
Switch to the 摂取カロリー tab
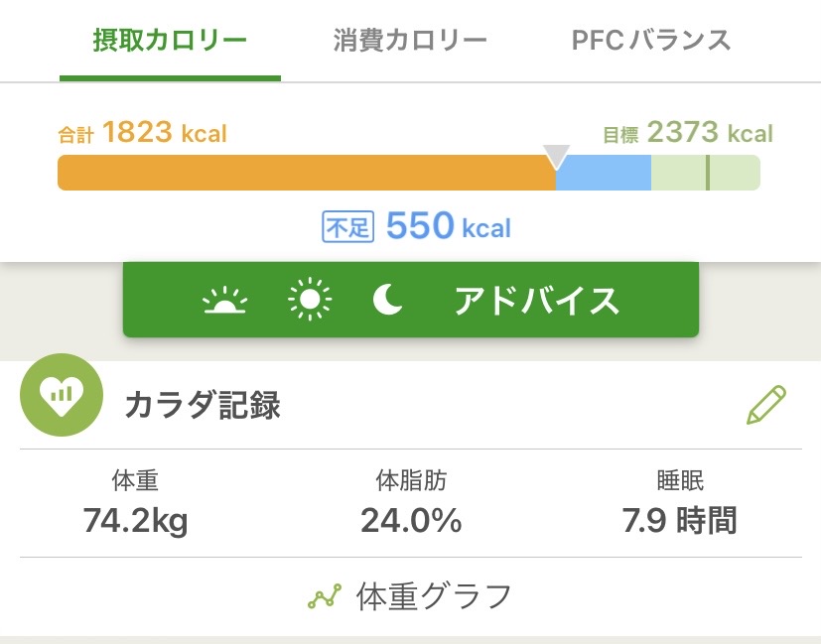(x=170, y=41)
